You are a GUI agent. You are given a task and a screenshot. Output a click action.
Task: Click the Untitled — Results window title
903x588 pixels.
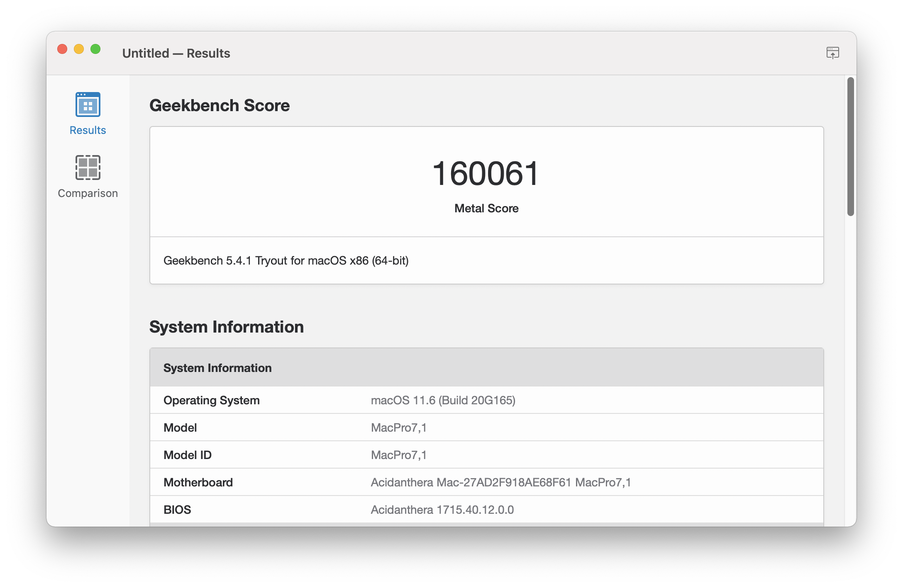tap(176, 53)
